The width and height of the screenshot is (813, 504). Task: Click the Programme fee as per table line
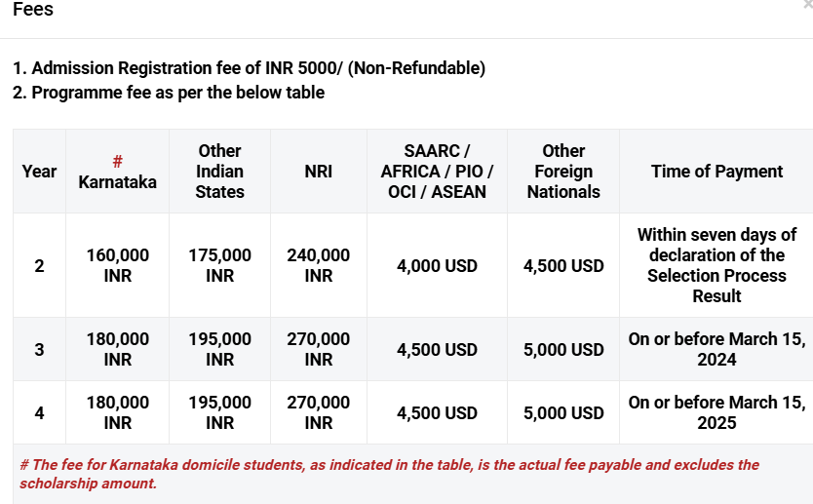169,93
